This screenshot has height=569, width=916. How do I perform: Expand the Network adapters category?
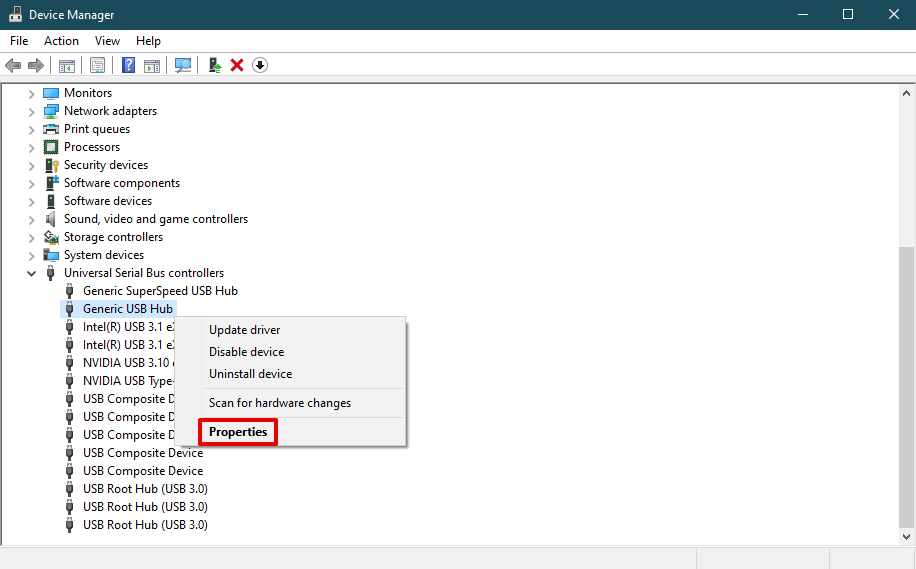click(32, 112)
